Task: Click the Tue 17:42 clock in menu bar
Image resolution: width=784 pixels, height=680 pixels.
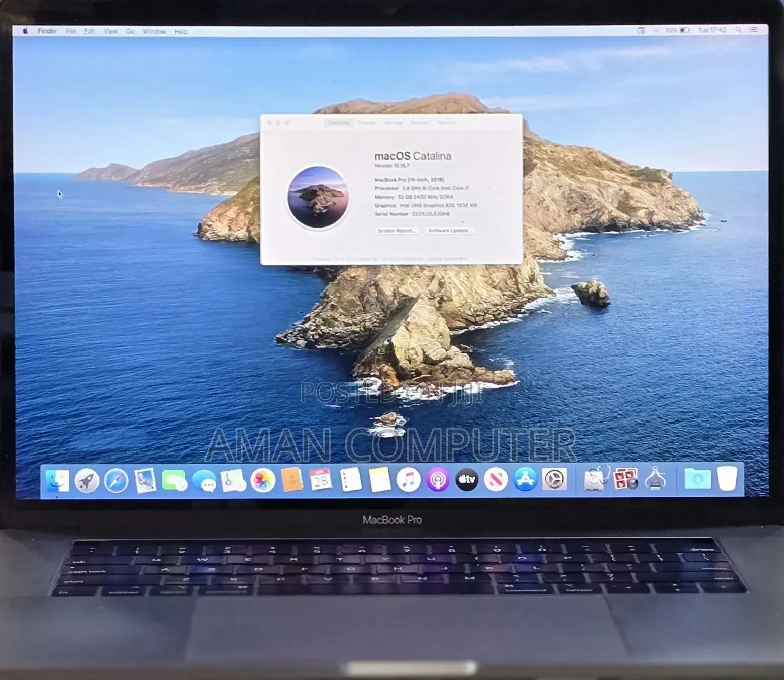Action: (x=712, y=30)
